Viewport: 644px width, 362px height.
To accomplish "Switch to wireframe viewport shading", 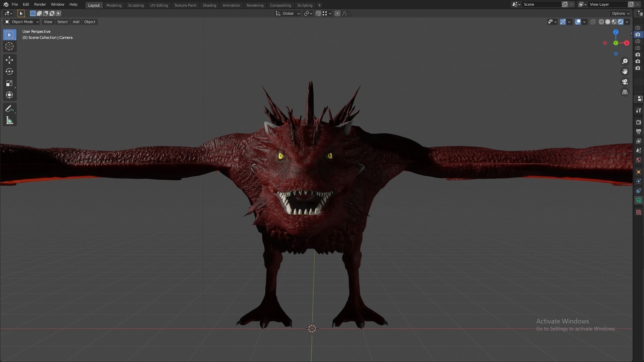I will 601,22.
